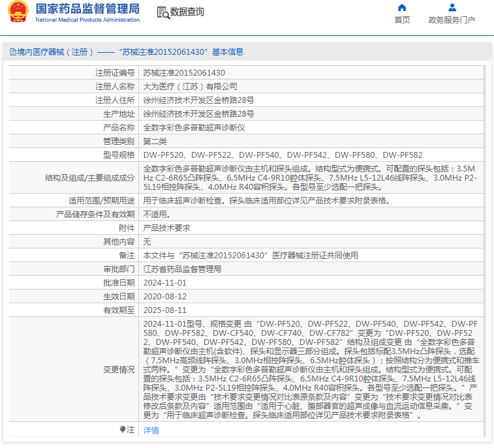The width and height of the screenshot is (494, 448).
Task: Select the 适用范围/预期用途 label
Action: [101, 201]
